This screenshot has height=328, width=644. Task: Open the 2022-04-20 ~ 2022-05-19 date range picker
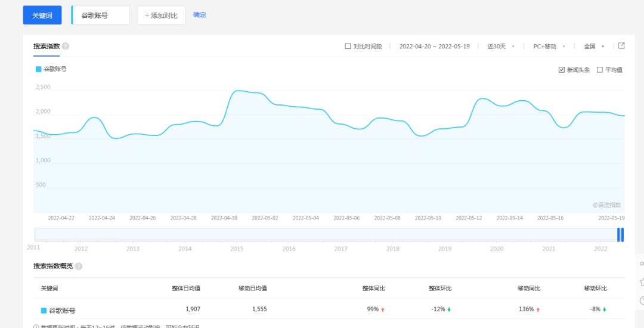click(x=434, y=46)
